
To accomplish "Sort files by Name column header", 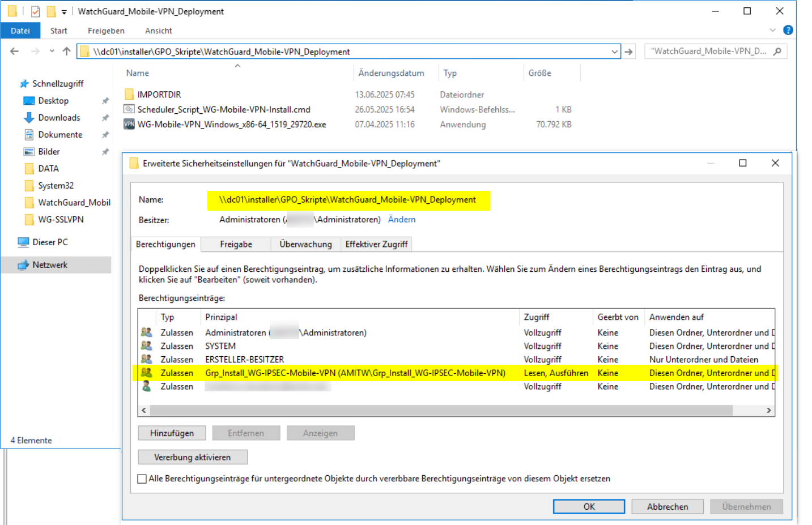I will (x=138, y=73).
